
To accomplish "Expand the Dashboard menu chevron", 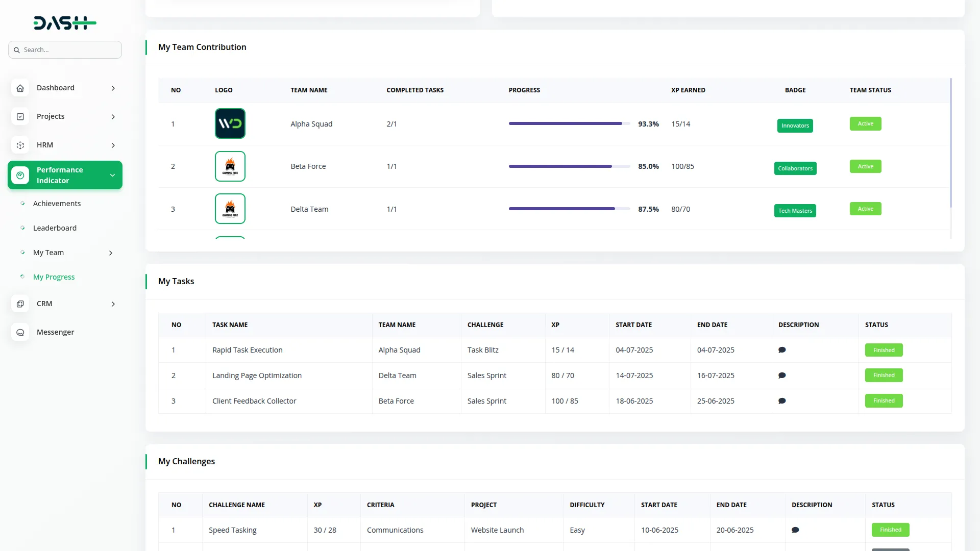I will coord(113,88).
